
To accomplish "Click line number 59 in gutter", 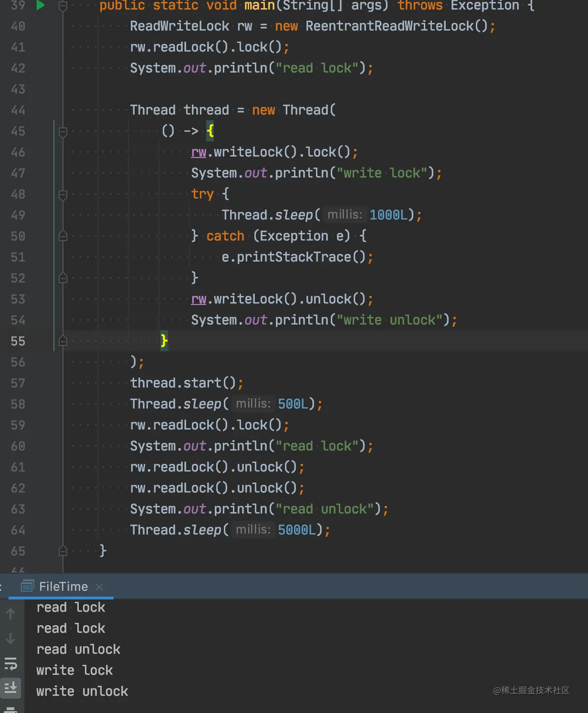I will pyautogui.click(x=18, y=425).
